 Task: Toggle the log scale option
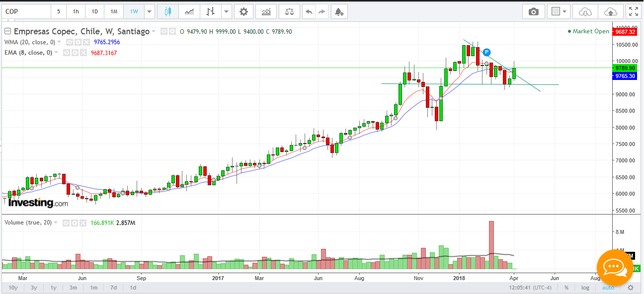tap(585, 288)
